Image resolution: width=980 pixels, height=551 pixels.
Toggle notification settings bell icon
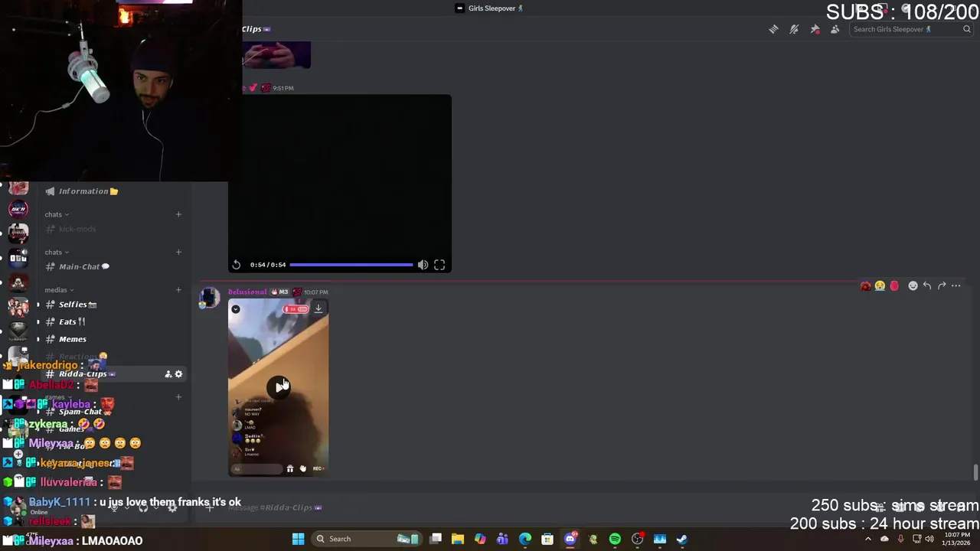point(794,29)
